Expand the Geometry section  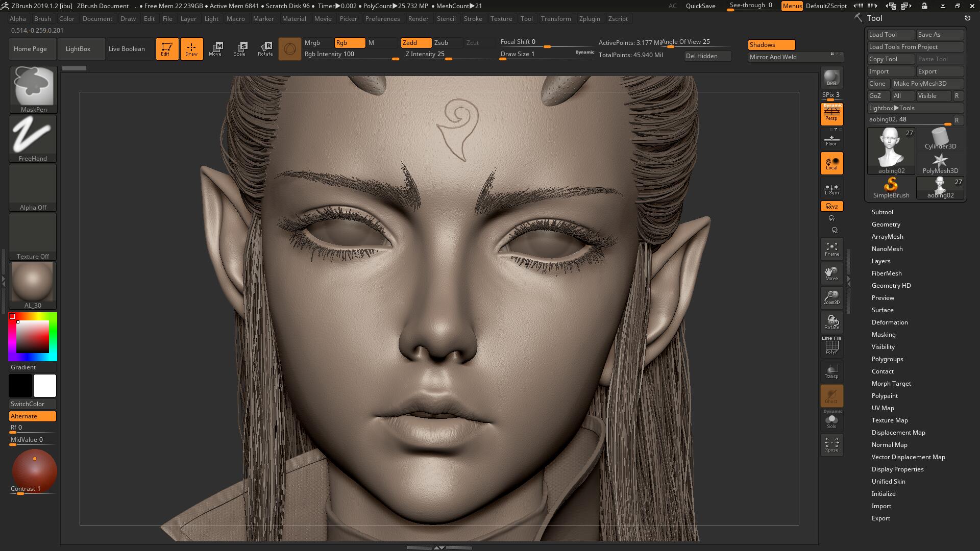click(x=886, y=224)
